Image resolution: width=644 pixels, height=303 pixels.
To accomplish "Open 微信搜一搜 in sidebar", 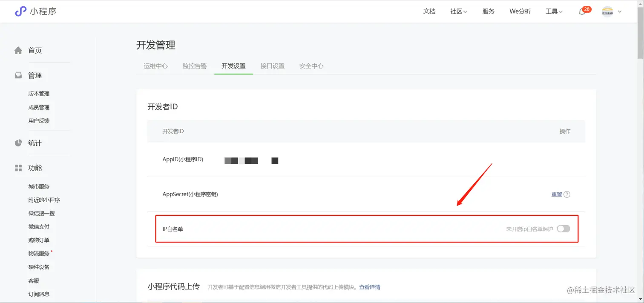I will [x=41, y=213].
